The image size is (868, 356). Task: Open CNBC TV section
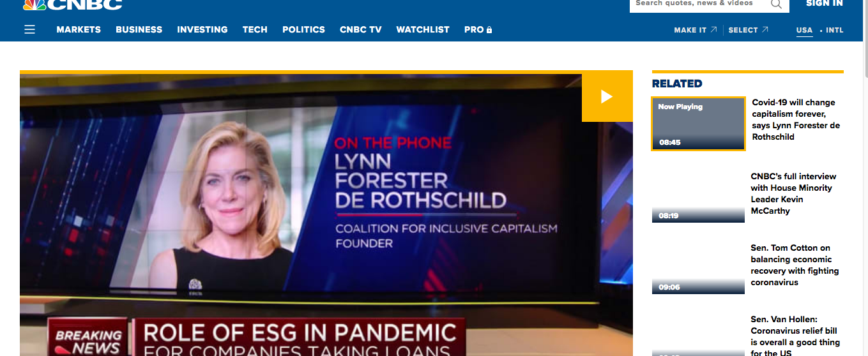tap(361, 29)
